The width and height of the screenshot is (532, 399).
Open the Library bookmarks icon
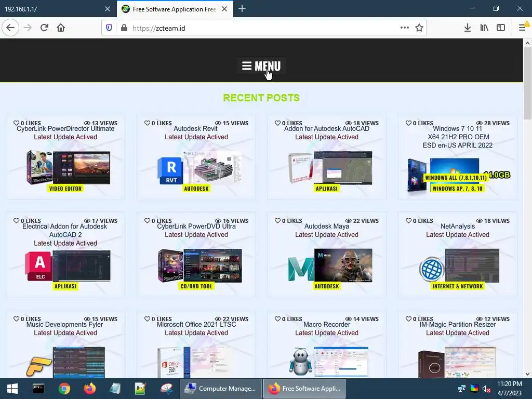pos(484,28)
